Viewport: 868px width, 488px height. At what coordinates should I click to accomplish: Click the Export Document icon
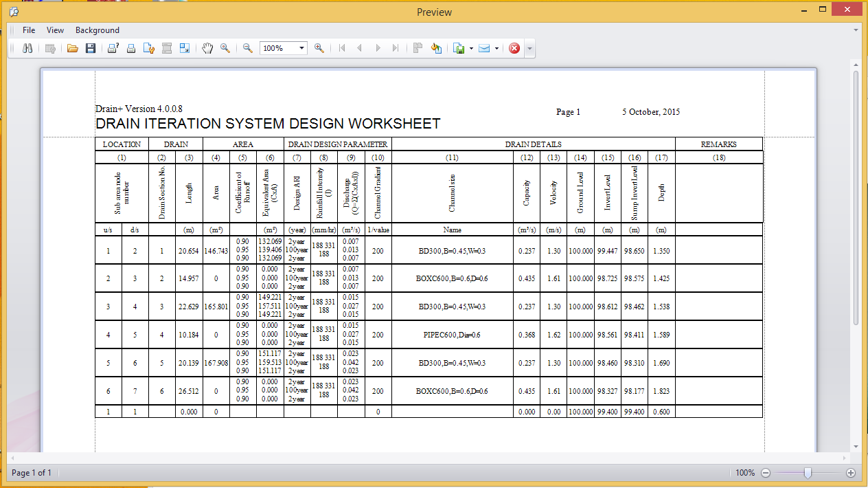pos(459,48)
